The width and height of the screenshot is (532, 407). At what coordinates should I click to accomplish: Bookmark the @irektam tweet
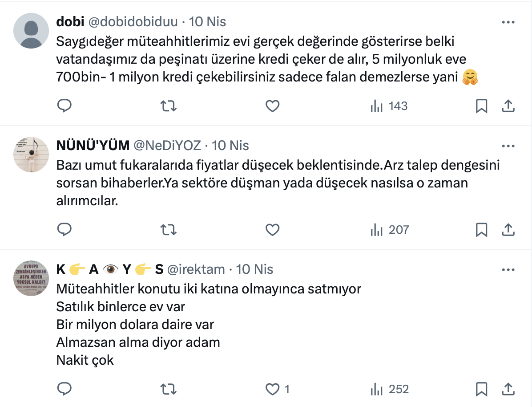click(481, 390)
